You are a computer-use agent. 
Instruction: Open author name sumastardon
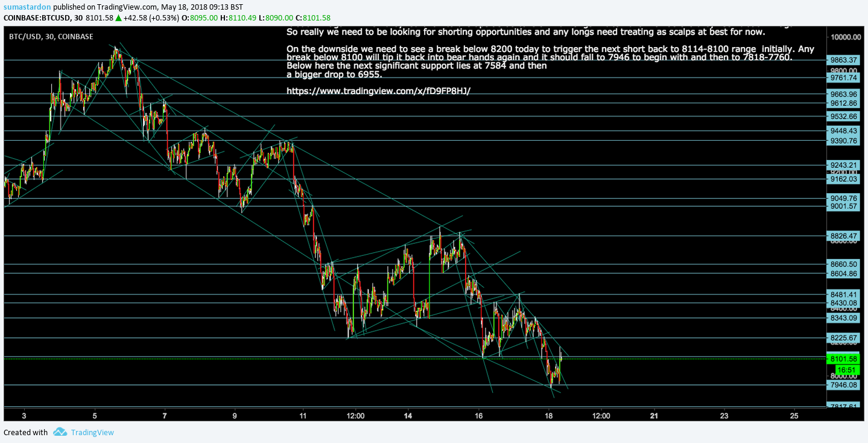(x=27, y=7)
